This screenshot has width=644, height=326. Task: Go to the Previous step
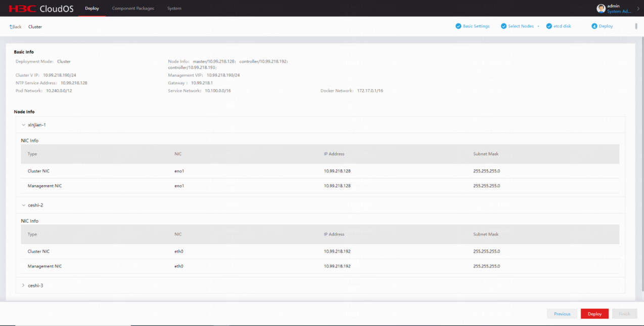click(562, 314)
